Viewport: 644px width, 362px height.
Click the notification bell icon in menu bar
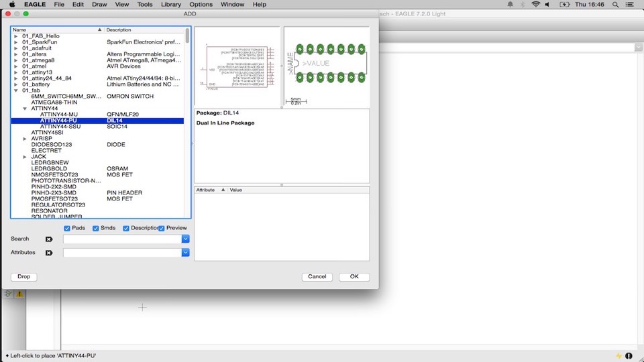click(x=510, y=5)
